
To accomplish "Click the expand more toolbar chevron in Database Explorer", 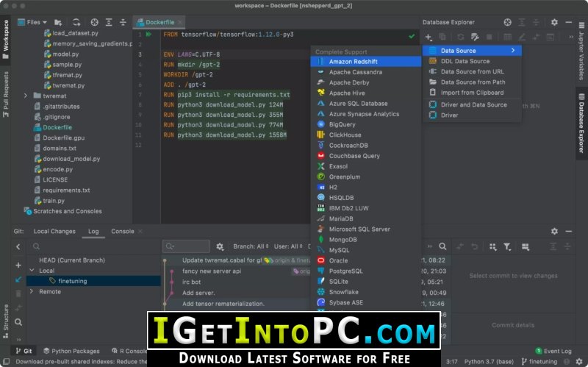I will (571, 37).
